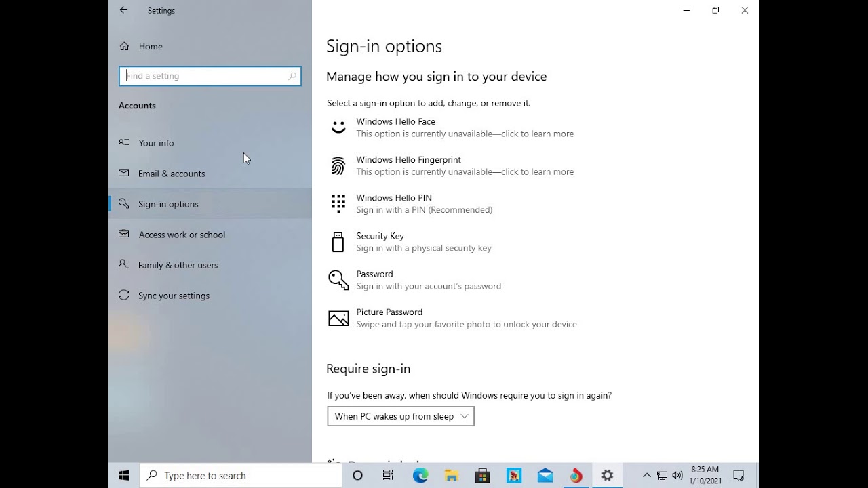Click the Windows Hello Face smiley icon
This screenshot has height=488, width=868.
(338, 127)
